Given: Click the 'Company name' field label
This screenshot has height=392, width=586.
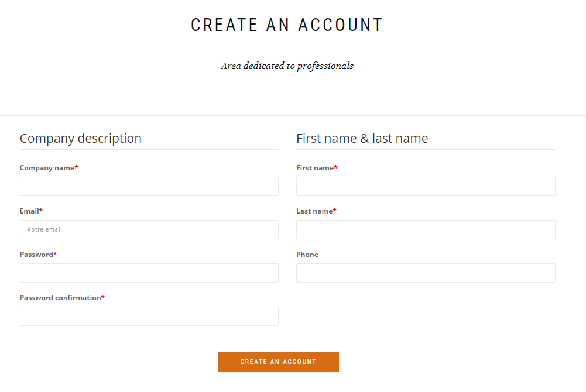Looking at the screenshot, I should [x=47, y=168].
